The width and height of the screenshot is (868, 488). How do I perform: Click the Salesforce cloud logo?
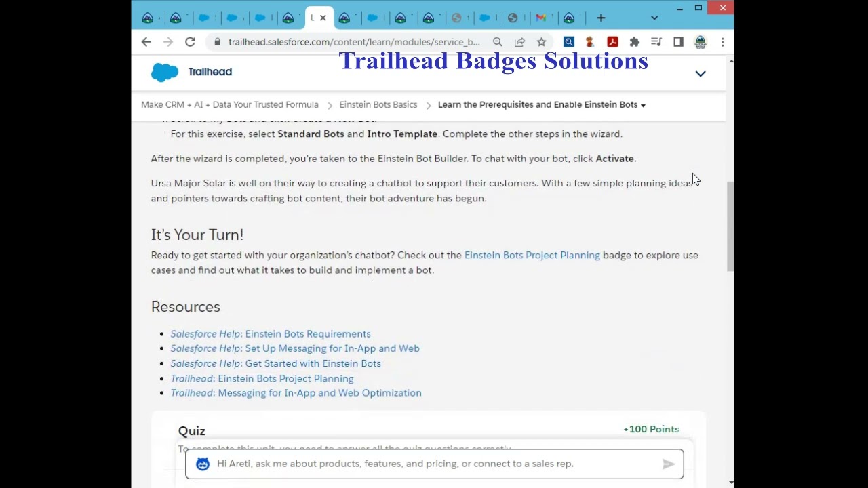(164, 72)
